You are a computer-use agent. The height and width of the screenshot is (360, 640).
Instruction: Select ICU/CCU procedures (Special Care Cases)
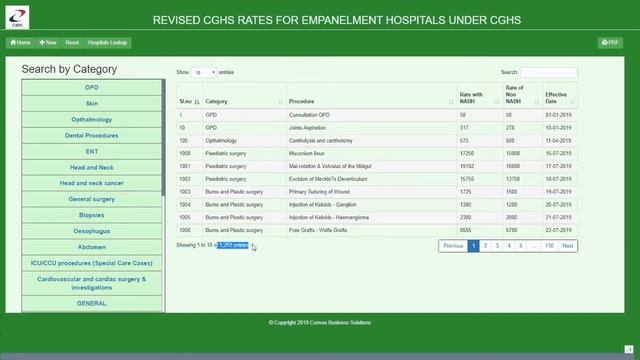point(91,263)
